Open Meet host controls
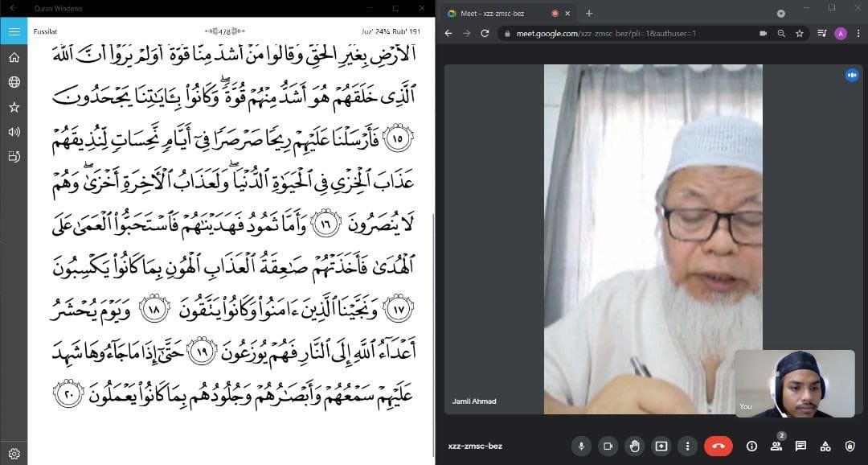This screenshot has width=868, height=465. [850, 446]
